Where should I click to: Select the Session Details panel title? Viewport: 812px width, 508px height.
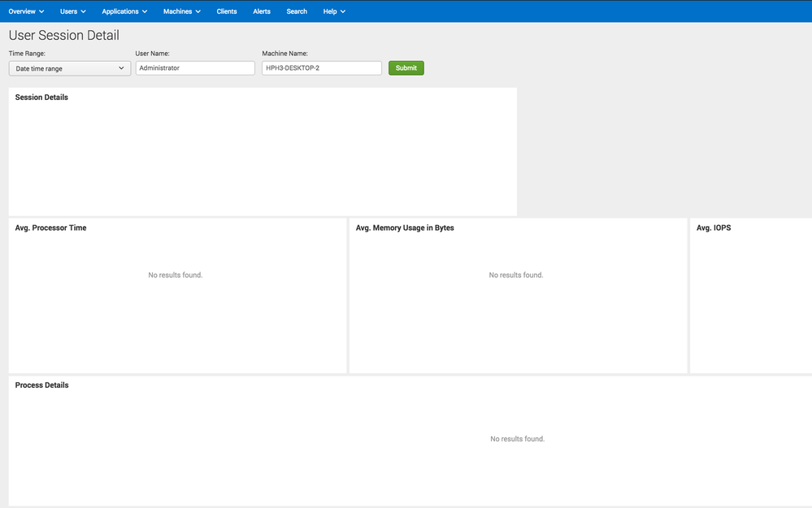pyautogui.click(x=41, y=98)
